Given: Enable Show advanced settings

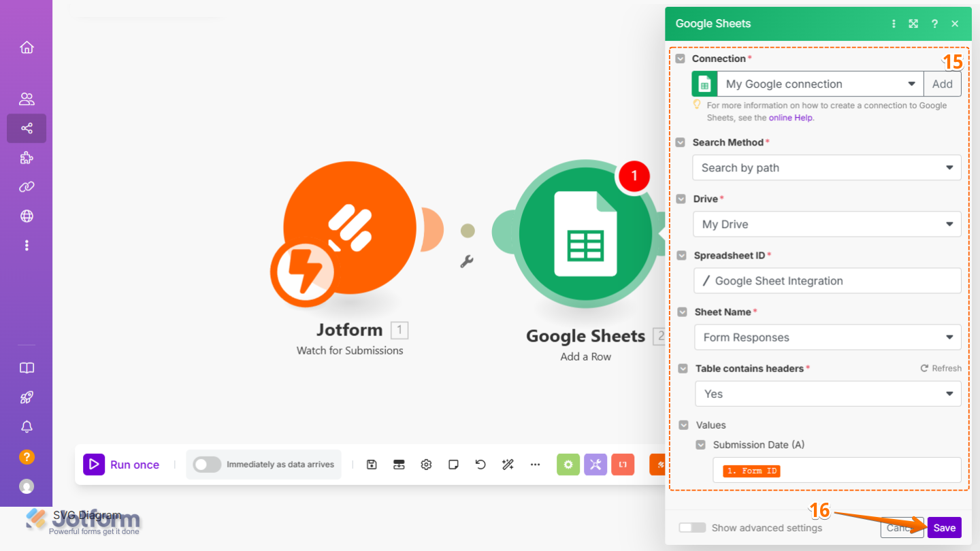Looking at the screenshot, I should pyautogui.click(x=692, y=527).
